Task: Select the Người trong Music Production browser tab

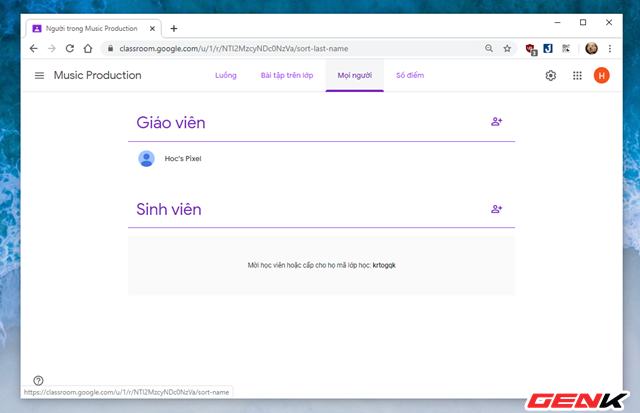Action: (x=94, y=29)
